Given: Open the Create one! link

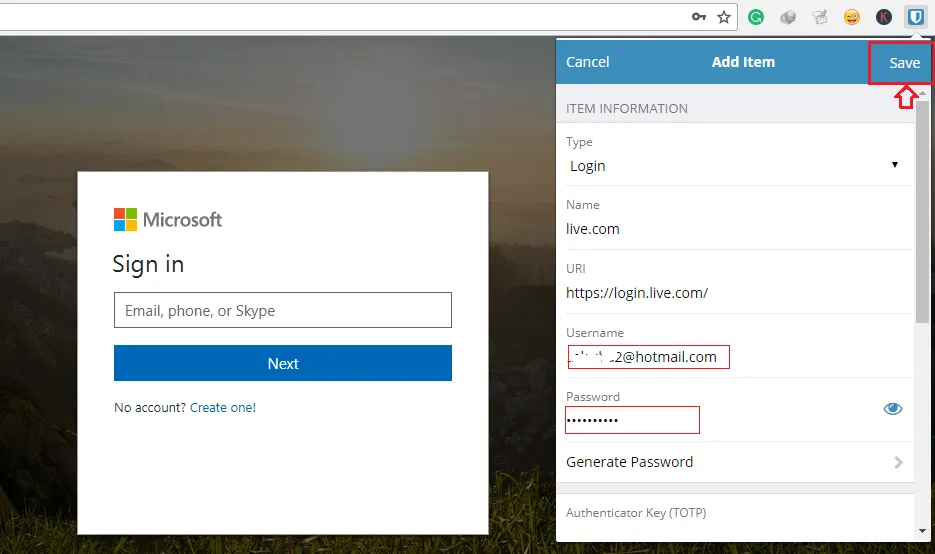Looking at the screenshot, I should coord(222,408).
